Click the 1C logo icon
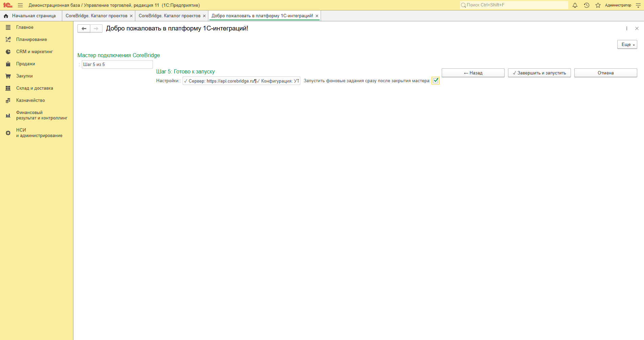The width and height of the screenshot is (644, 340). click(x=8, y=5)
